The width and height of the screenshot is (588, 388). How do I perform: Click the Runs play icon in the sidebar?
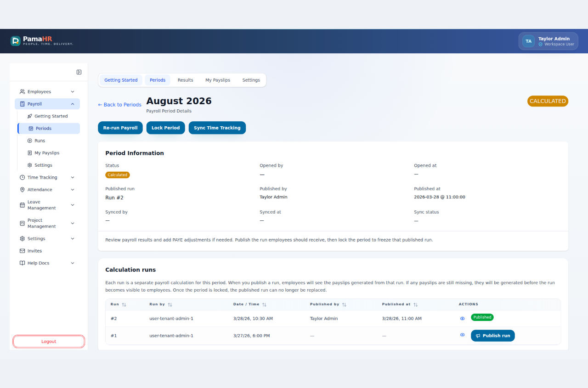point(30,141)
